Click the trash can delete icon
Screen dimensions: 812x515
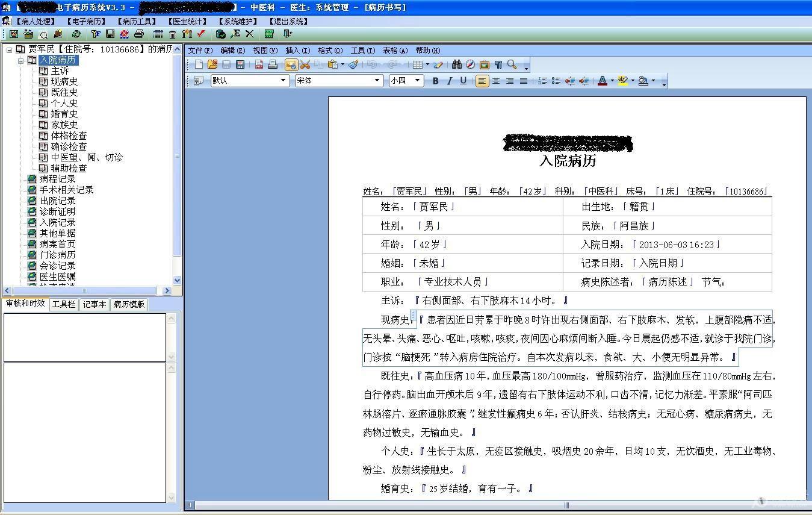pyautogui.click(x=172, y=34)
